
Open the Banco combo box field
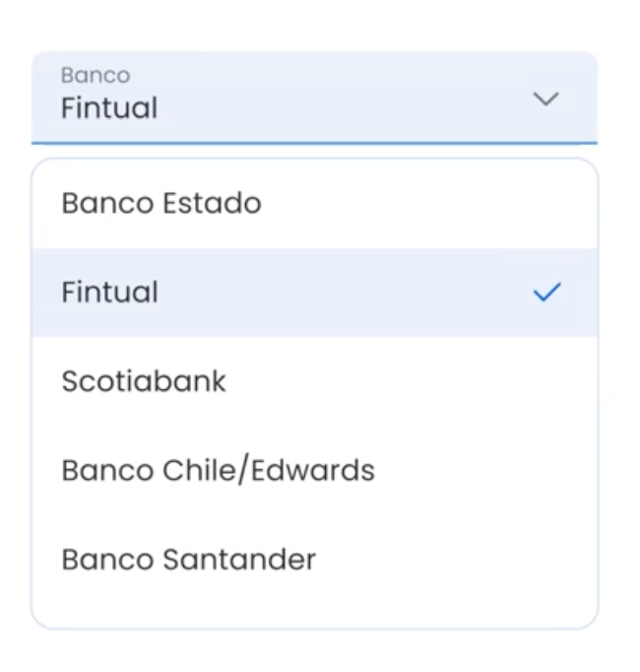(x=314, y=98)
